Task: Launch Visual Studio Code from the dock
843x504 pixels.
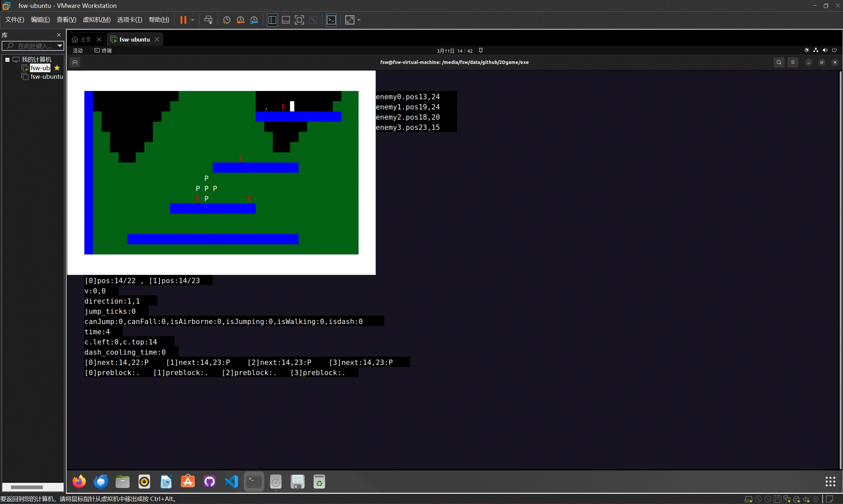Action: pyautogui.click(x=231, y=482)
